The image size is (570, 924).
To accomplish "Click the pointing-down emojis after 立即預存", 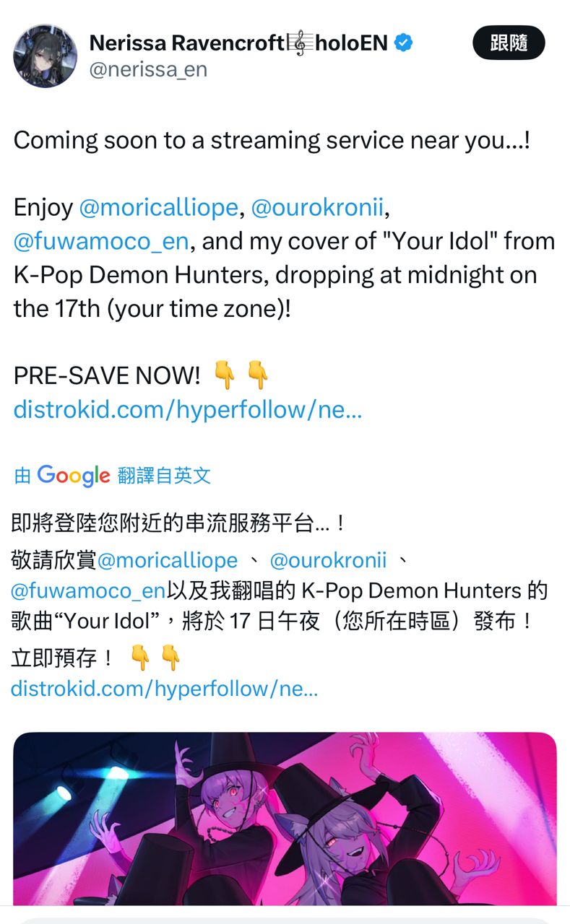I will (155, 658).
